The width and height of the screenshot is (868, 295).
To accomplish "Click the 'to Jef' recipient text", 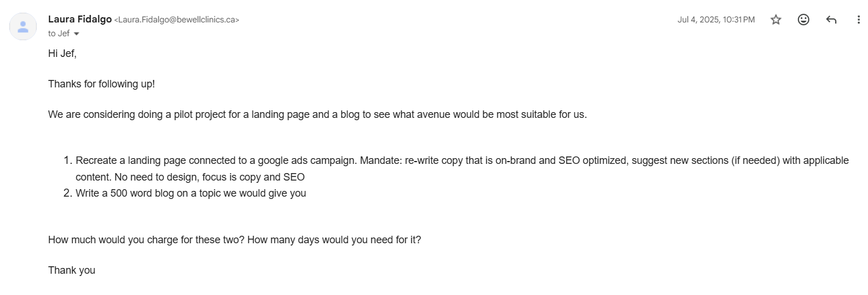I will pyautogui.click(x=59, y=34).
